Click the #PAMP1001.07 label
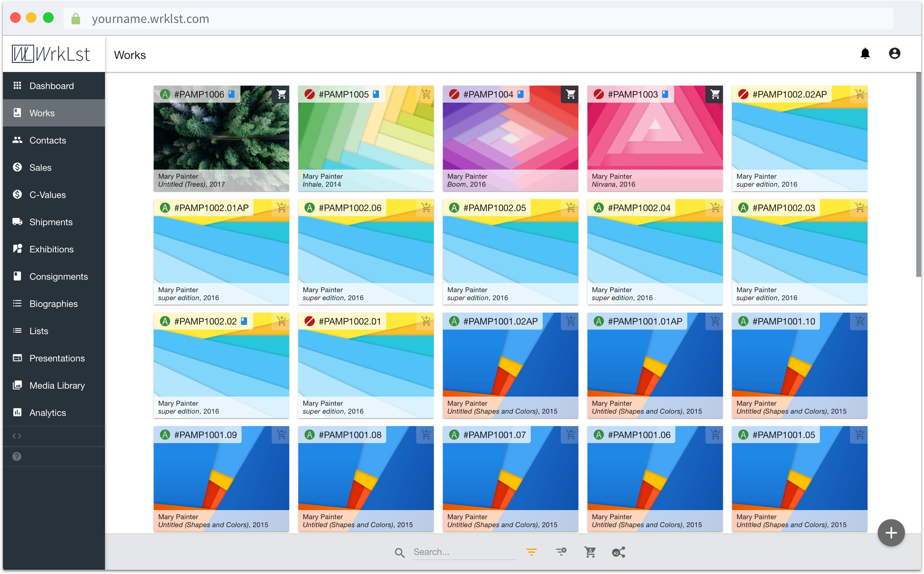This screenshot has width=924, height=574. [494, 435]
